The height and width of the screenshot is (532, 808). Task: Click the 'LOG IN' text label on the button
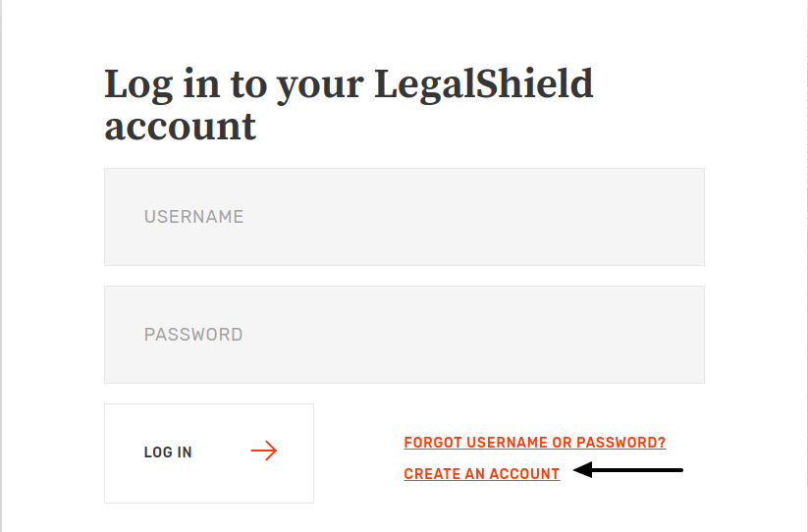(x=168, y=452)
